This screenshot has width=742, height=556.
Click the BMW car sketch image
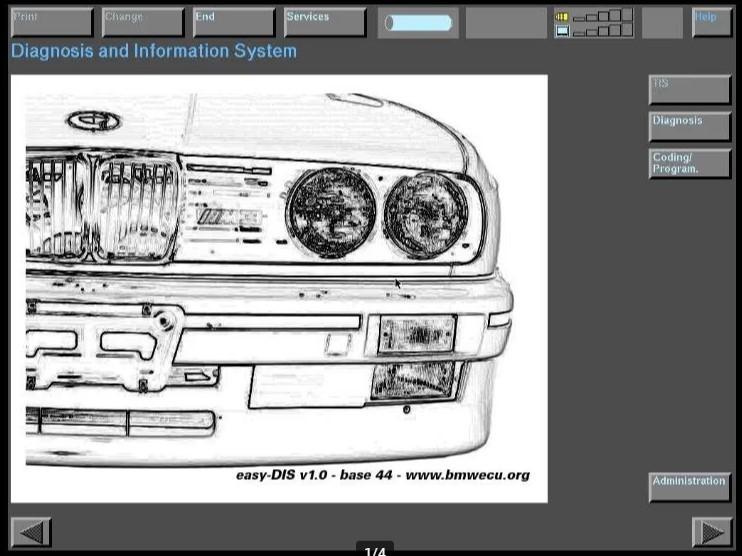[x=279, y=289]
